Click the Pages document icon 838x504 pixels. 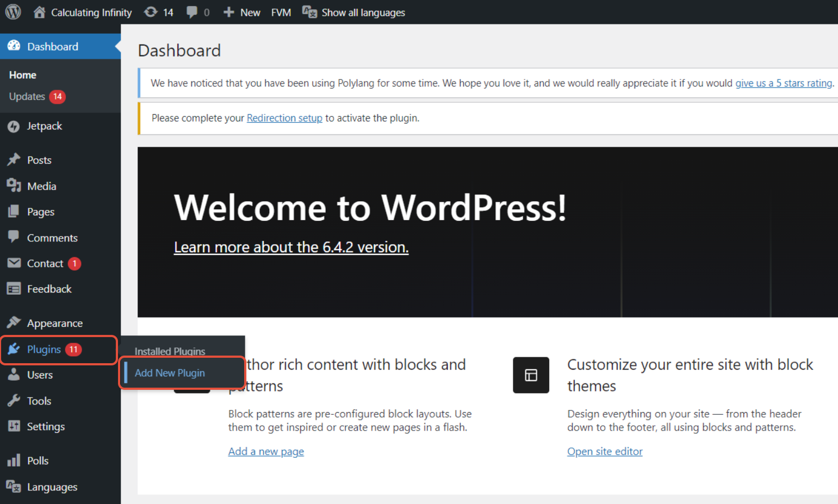(14, 211)
